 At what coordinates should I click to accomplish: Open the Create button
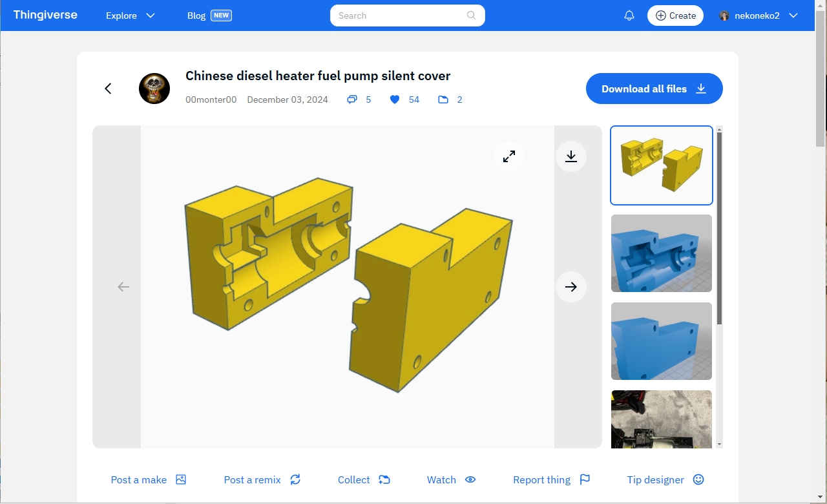tap(675, 16)
